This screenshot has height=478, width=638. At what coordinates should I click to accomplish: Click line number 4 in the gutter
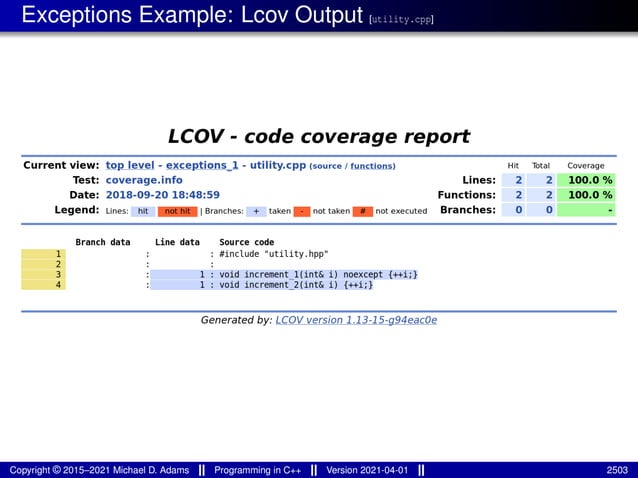pos(44,284)
